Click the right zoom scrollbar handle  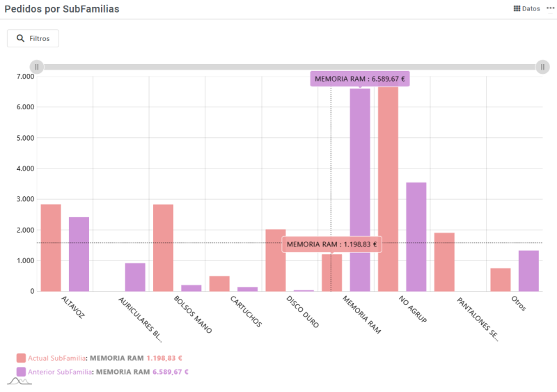coord(542,67)
